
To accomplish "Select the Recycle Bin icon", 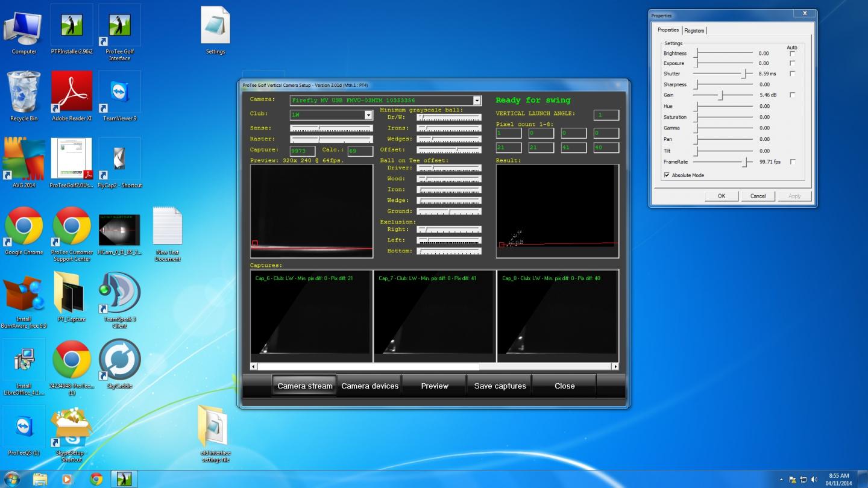I will click(x=24, y=96).
